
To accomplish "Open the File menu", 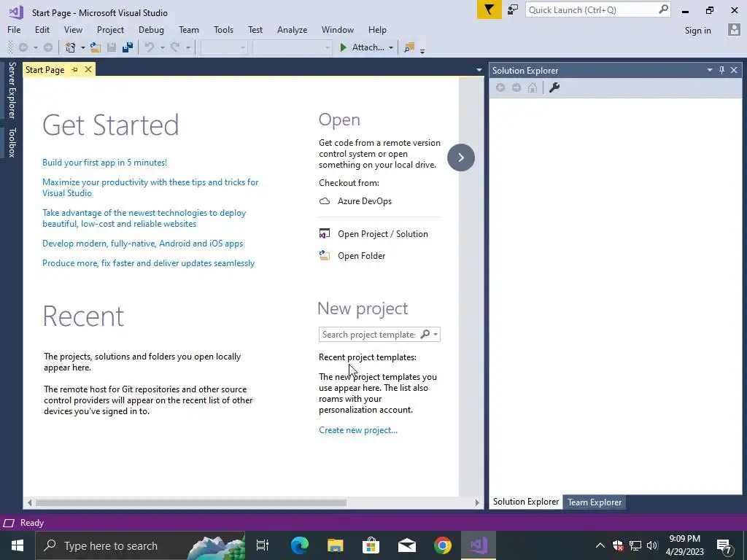I will (14, 29).
